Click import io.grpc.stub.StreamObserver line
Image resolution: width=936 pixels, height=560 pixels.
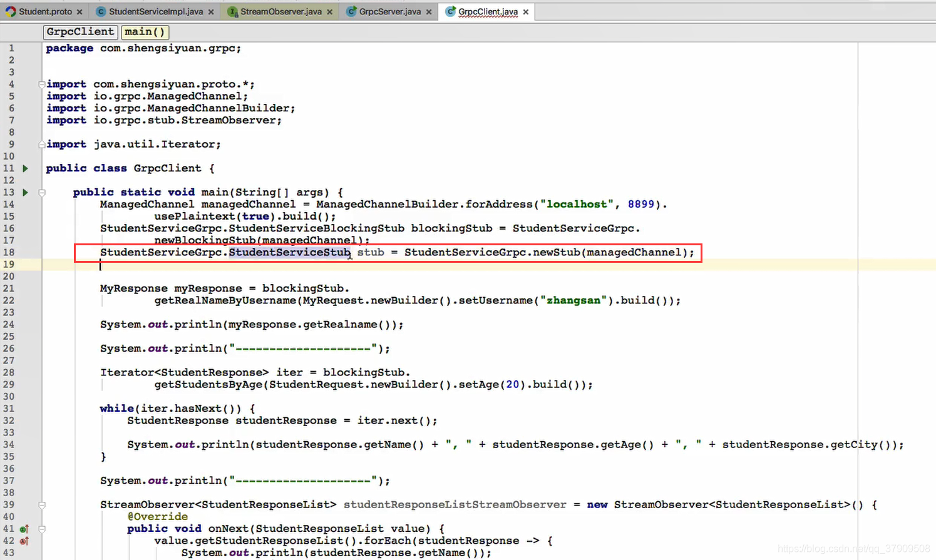(x=164, y=120)
